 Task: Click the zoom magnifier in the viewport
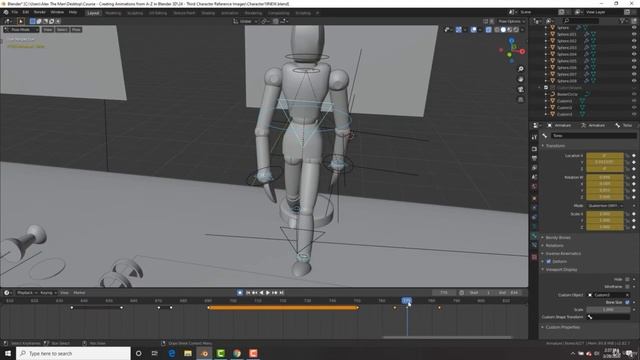(521, 69)
